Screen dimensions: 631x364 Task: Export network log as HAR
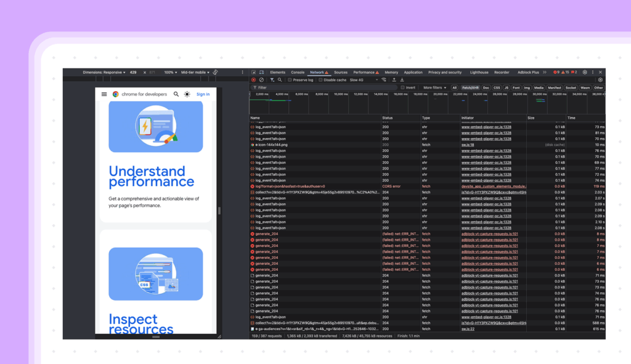tap(402, 80)
